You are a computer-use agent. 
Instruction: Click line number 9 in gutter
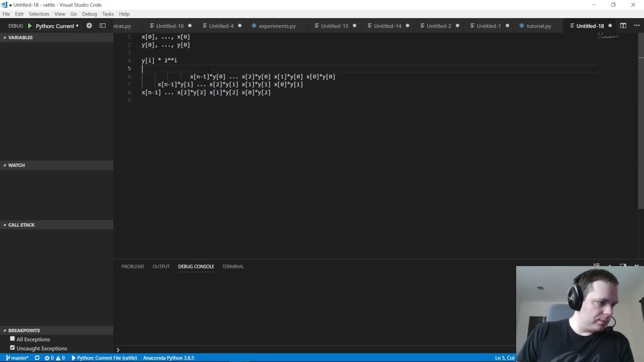[x=129, y=101]
